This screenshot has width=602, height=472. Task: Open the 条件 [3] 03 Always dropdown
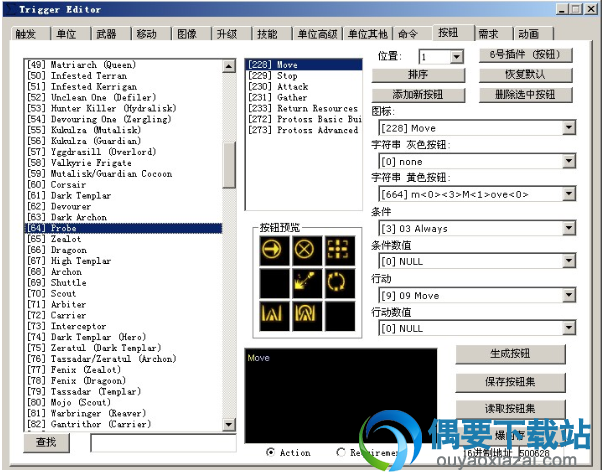pyautogui.click(x=569, y=229)
